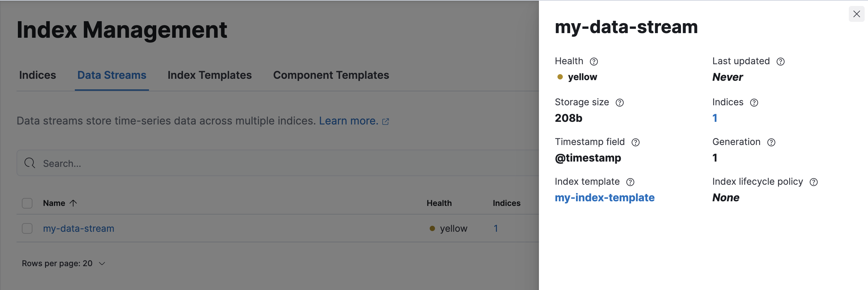The width and height of the screenshot is (868, 290).
Task: Click the Index lifecycle policy help icon
Action: click(813, 182)
